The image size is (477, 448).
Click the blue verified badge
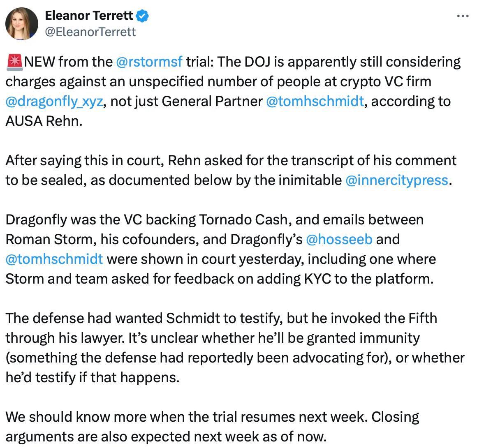click(x=142, y=16)
